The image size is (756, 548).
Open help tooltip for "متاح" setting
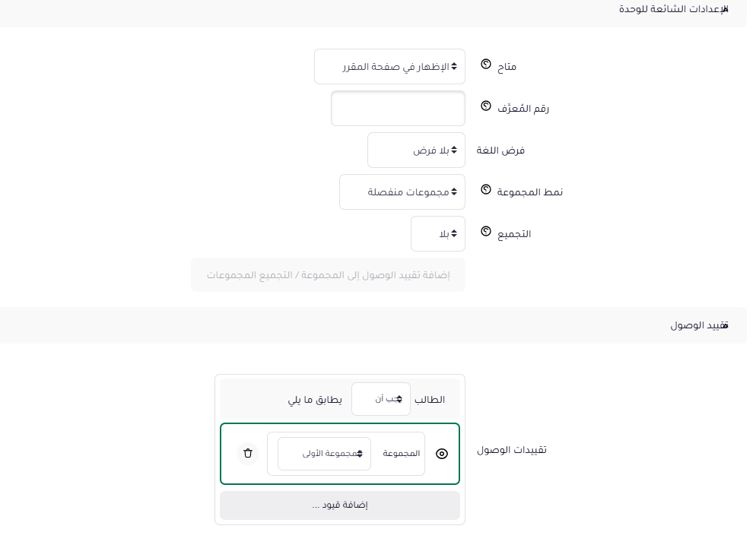point(486,65)
